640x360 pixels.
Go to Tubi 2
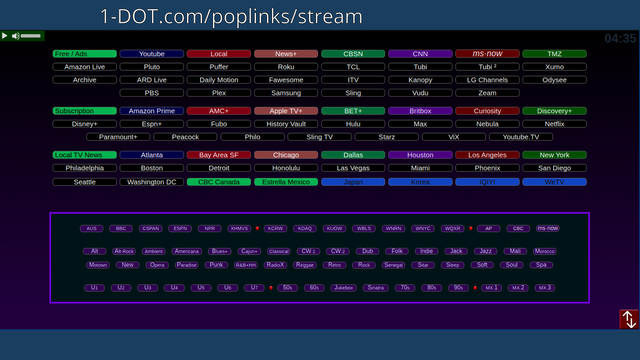(487, 67)
